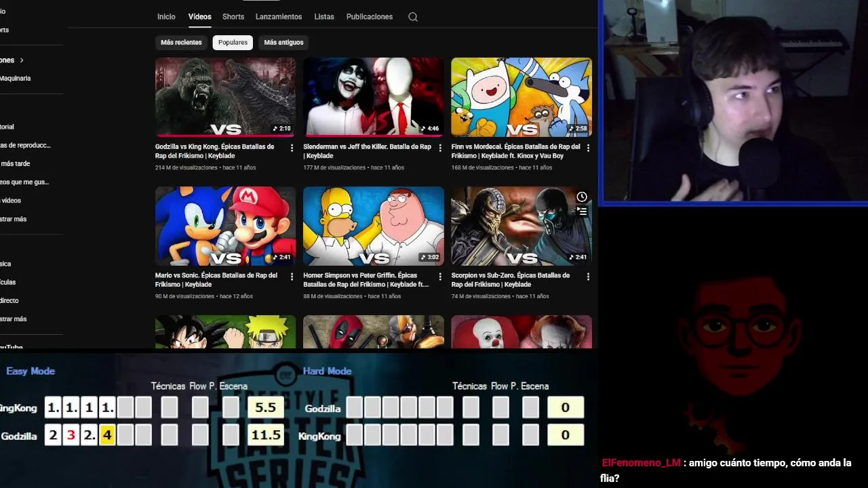Open title link Mario vs Sonic Épicas Batallas
868x488 pixels.
coord(216,280)
